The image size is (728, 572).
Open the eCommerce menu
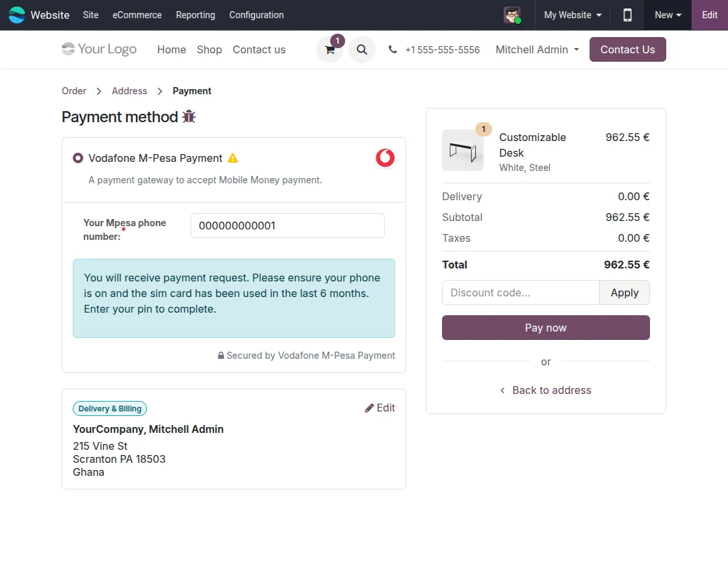pyautogui.click(x=137, y=15)
